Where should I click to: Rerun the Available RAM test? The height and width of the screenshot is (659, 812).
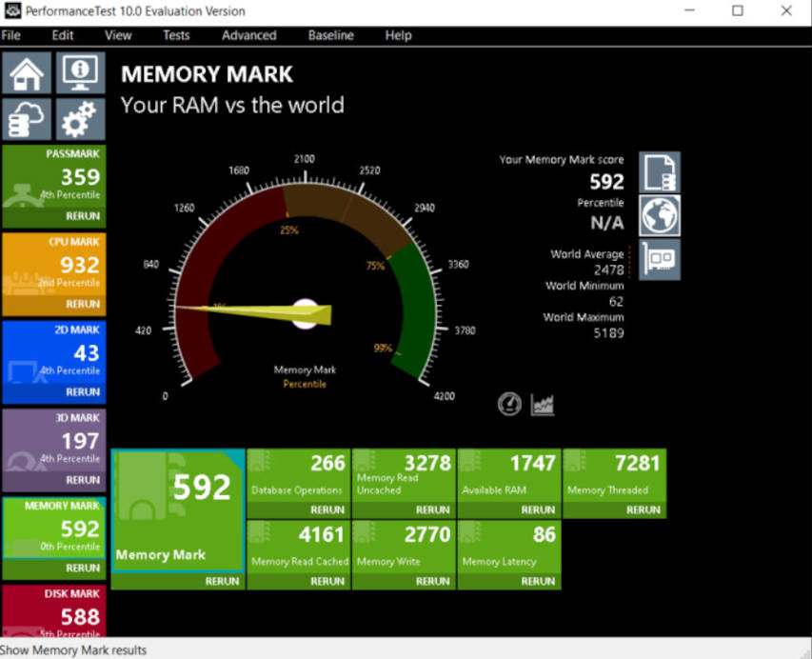pos(538,509)
